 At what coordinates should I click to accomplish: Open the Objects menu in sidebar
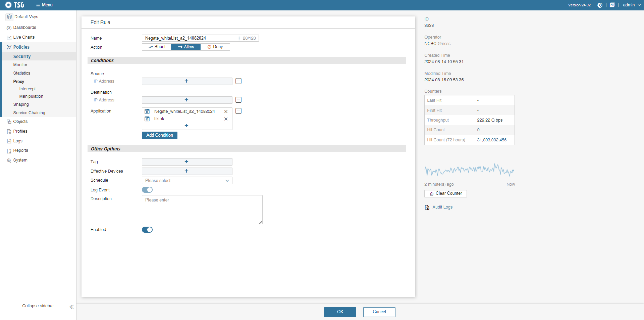[20, 122]
